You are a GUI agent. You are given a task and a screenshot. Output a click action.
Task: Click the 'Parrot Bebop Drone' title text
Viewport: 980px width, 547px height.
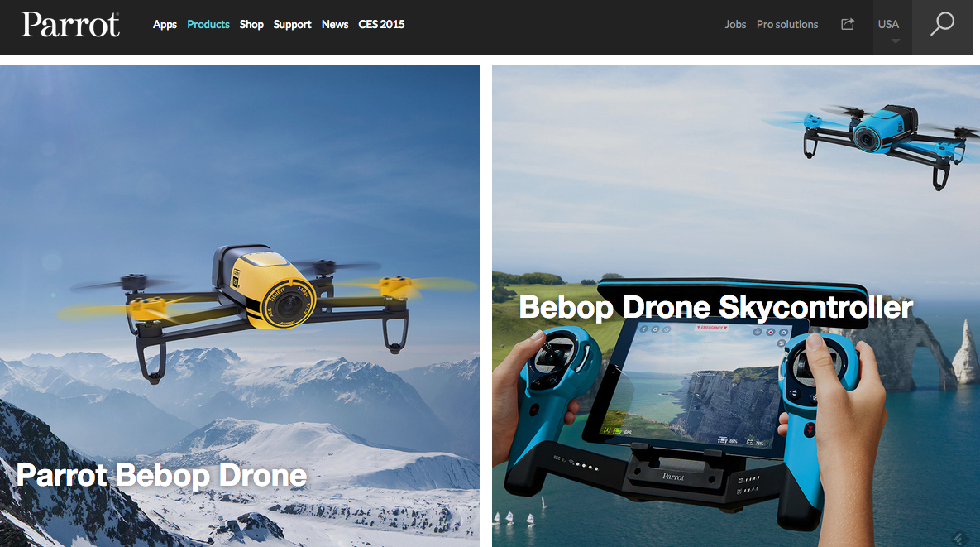(160, 475)
